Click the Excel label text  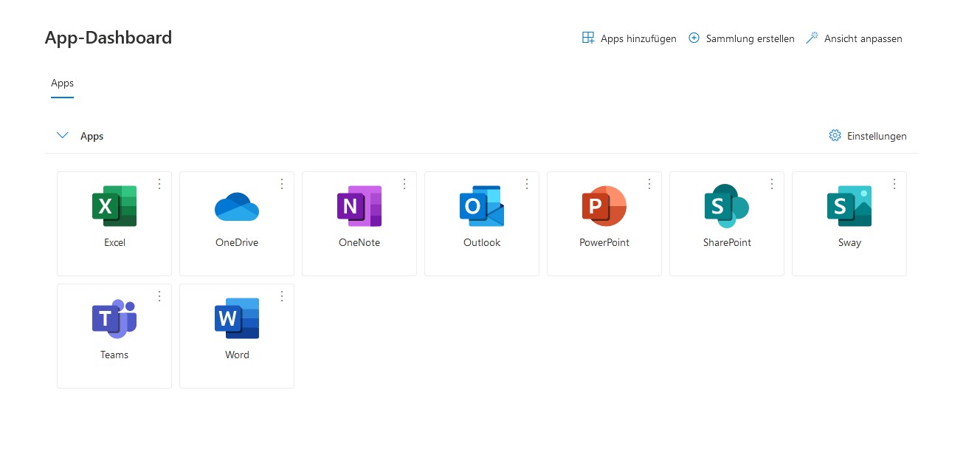tap(114, 242)
